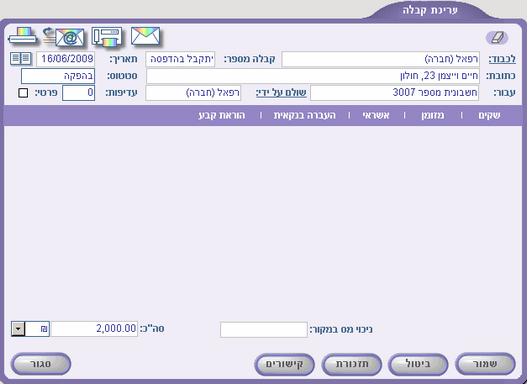Click the תזכורת button
The width and height of the screenshot is (527, 384).
(352, 364)
